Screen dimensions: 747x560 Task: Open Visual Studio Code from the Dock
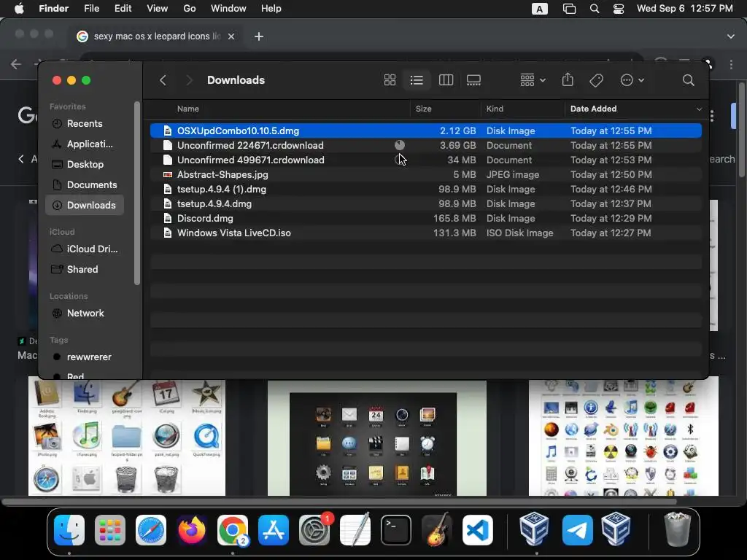coord(478,530)
